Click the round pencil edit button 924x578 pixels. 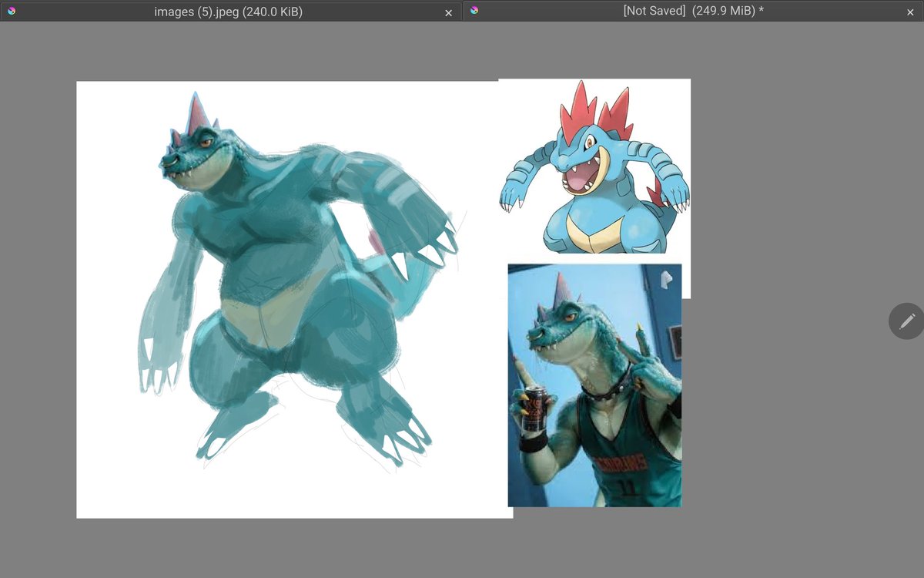(906, 321)
